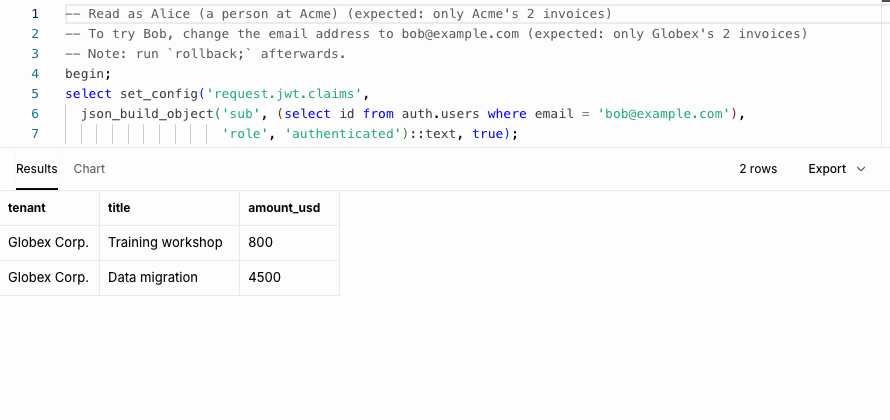The height and width of the screenshot is (420, 890).
Task: Click the amount_usd column header
Action: click(289, 208)
